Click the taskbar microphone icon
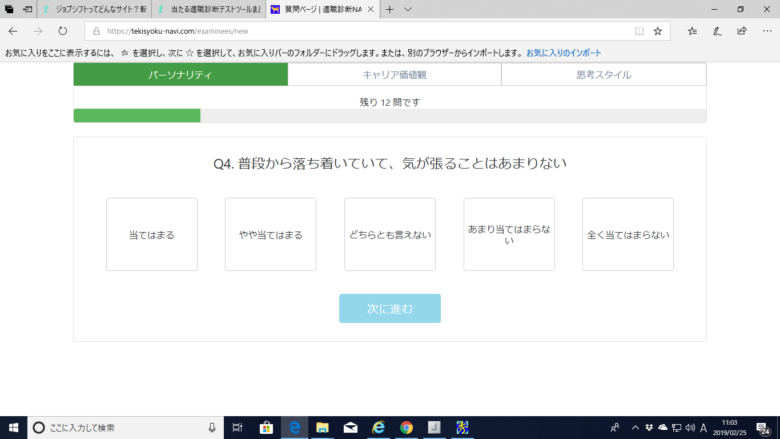 coord(212,428)
